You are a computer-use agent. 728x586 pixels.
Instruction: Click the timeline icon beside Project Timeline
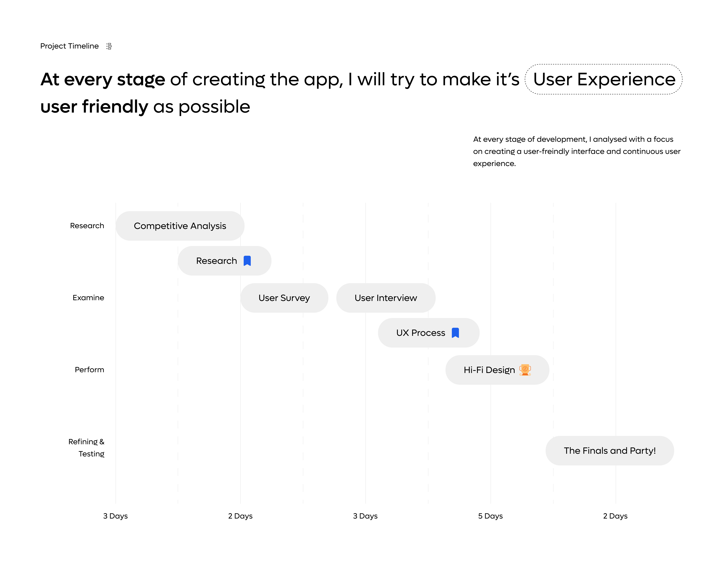(109, 46)
